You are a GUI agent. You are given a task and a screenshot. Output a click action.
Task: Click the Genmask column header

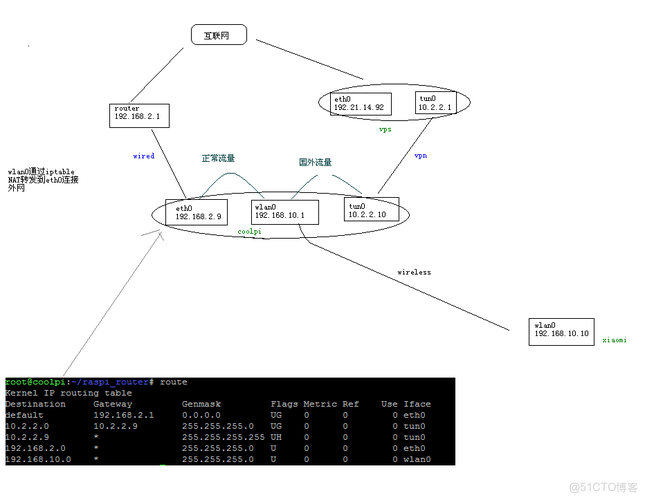tap(200, 403)
